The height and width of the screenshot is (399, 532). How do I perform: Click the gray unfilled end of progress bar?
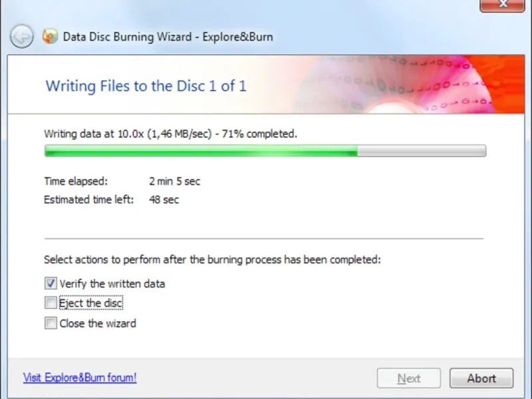tap(422, 151)
